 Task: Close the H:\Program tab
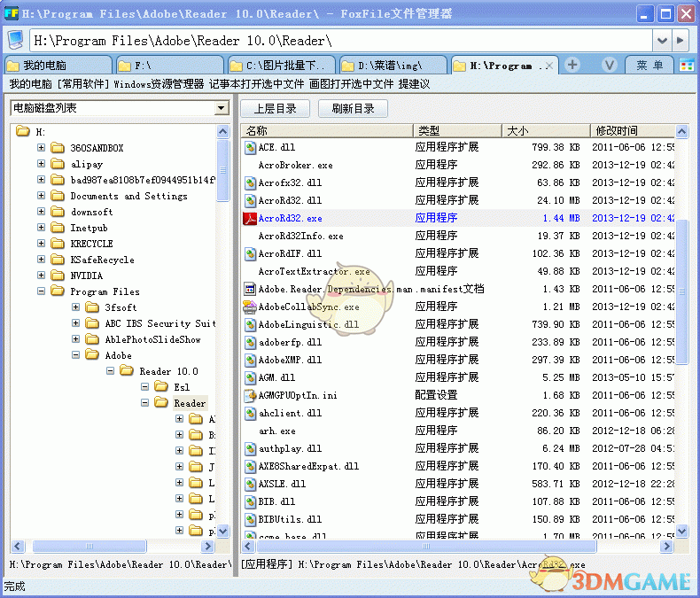pos(549,66)
